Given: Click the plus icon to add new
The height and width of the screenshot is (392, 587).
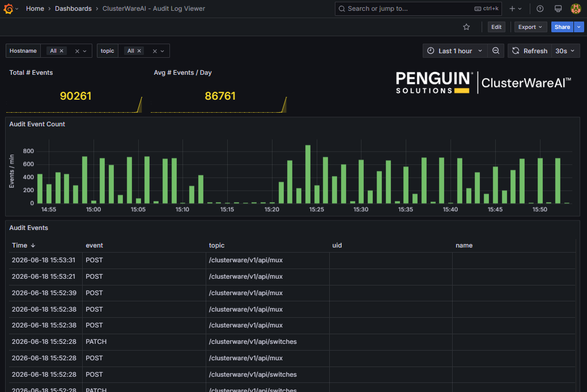Looking at the screenshot, I should pyautogui.click(x=512, y=8).
